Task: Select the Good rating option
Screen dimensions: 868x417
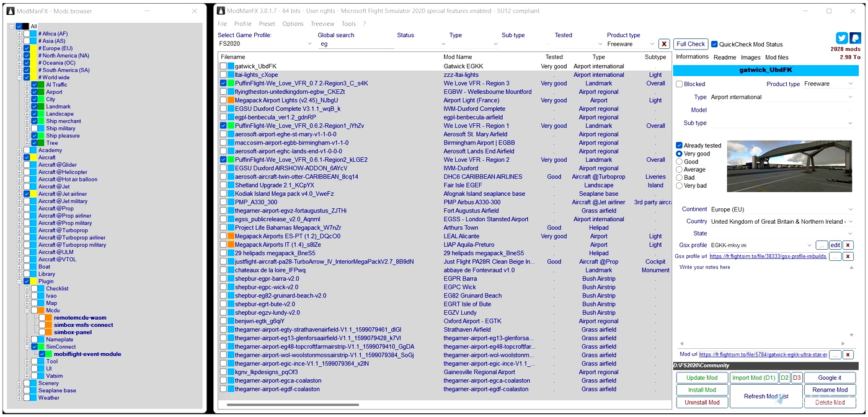Action: tap(680, 162)
